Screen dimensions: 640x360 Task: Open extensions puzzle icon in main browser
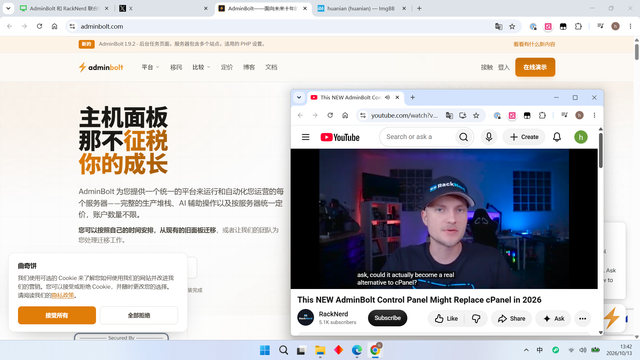point(578,27)
